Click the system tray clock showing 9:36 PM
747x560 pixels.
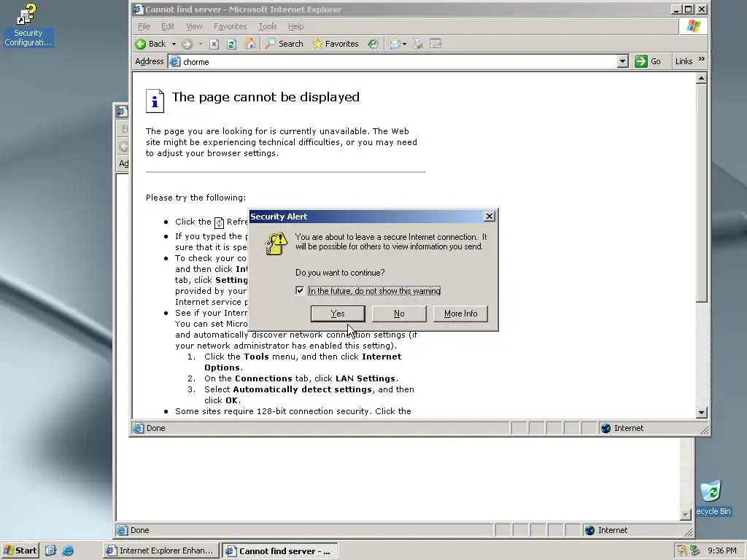click(x=722, y=551)
